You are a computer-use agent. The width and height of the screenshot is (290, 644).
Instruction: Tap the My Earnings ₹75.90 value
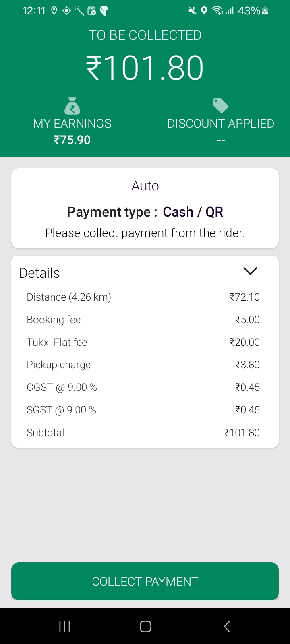[72, 140]
